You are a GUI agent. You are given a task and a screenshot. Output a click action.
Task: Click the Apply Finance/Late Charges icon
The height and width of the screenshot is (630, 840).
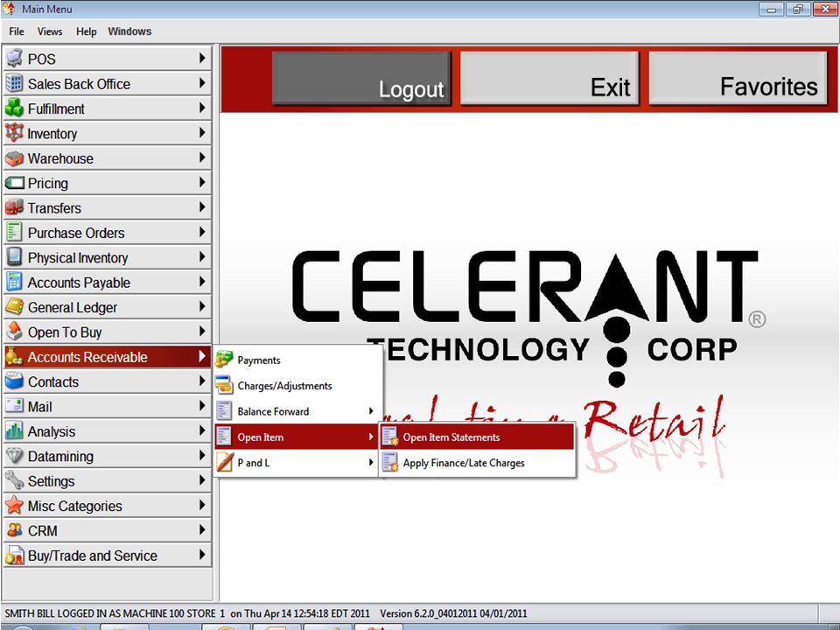click(x=390, y=462)
